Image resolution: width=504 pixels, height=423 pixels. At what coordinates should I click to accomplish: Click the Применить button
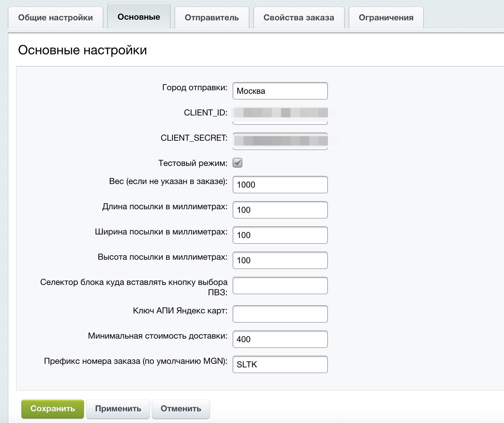click(x=118, y=409)
